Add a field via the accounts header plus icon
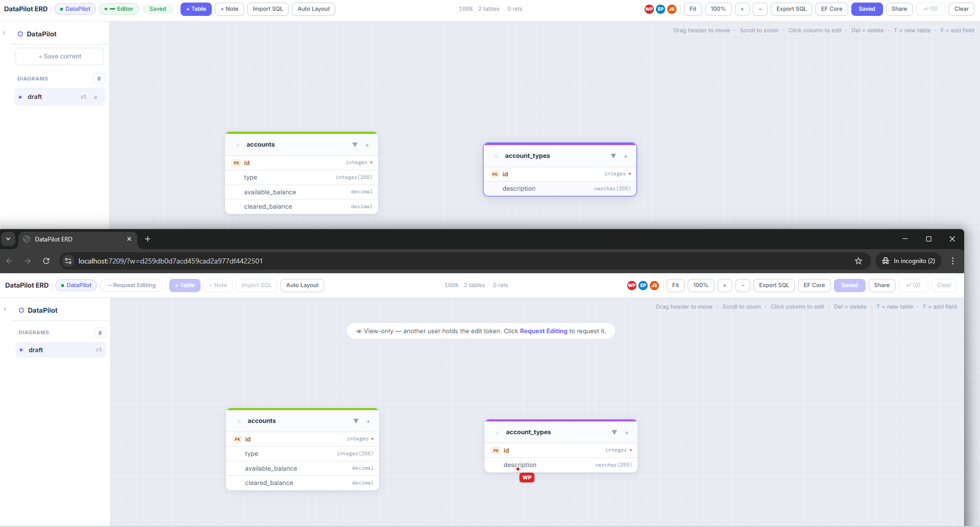The image size is (980, 527). click(x=367, y=145)
